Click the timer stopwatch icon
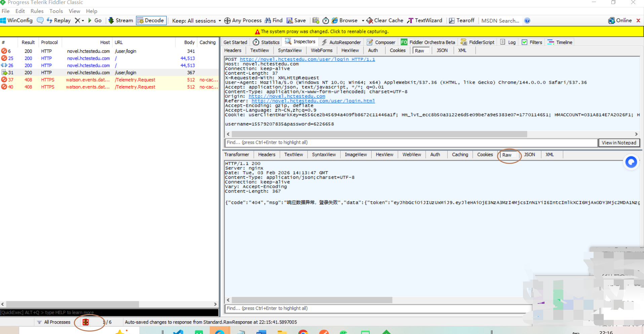Screen dimensions: 644x334 click(326, 20)
